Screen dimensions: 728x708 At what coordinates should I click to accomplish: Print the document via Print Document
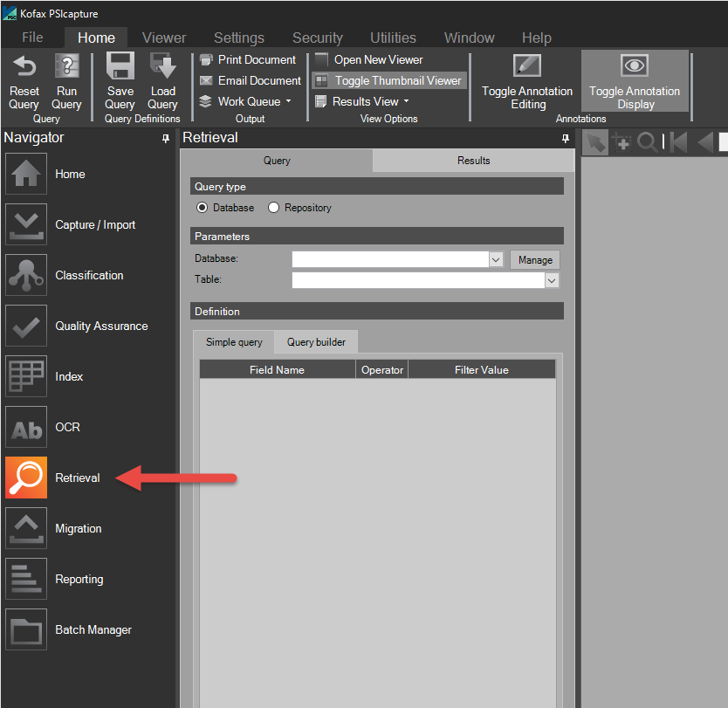248,60
